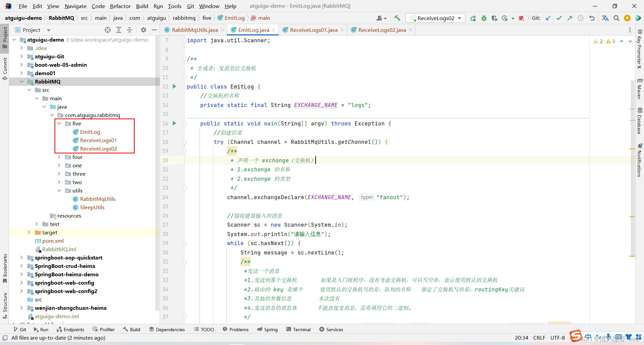Click Git commit checkmark icon
644x345 pixels.
559,18
